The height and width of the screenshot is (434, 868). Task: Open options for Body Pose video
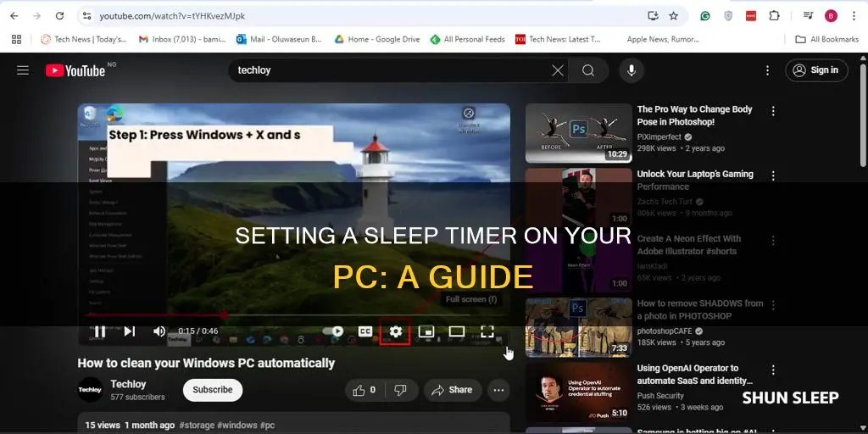773,111
